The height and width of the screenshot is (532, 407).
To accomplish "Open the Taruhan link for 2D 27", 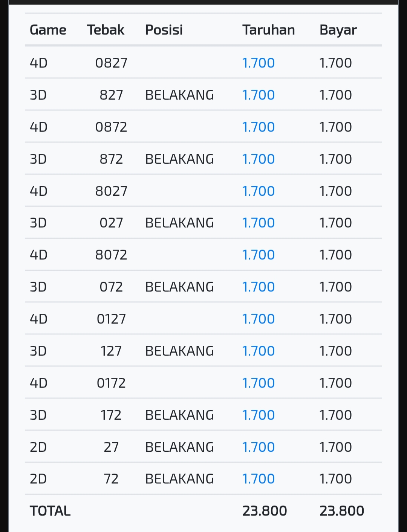I will coord(258,447).
